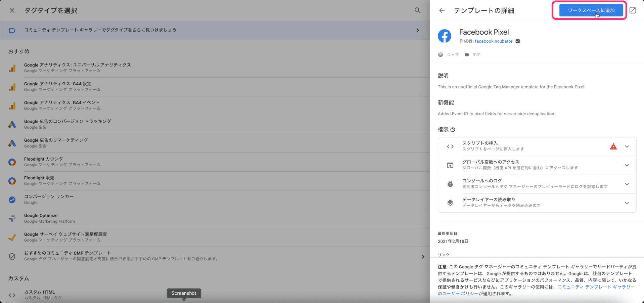Image resolution: width=644 pixels, height=303 pixels.
Task: Click the 最終更新日 date 2021年2月18日
Action: coord(453,242)
